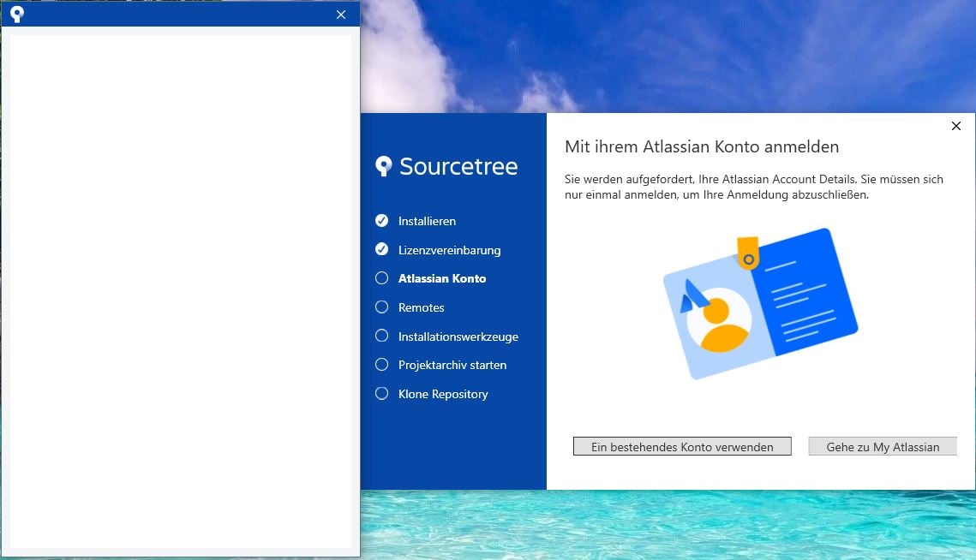976x560 pixels.
Task: Click the Klone Repository step circle
Action: pyautogui.click(x=381, y=394)
